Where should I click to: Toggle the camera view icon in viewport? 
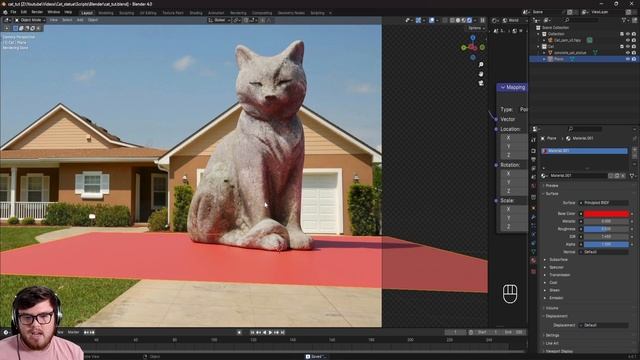click(x=481, y=83)
